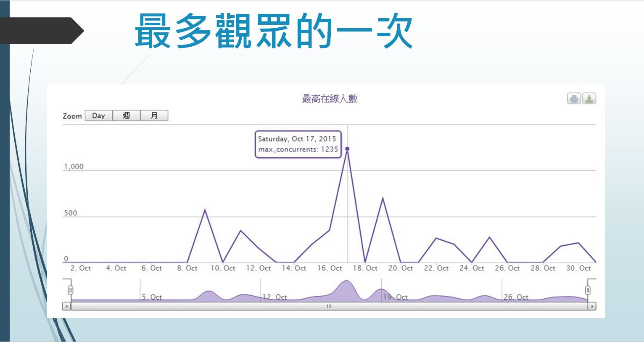Click the Zoom label text
The image size is (644, 342).
[72, 116]
